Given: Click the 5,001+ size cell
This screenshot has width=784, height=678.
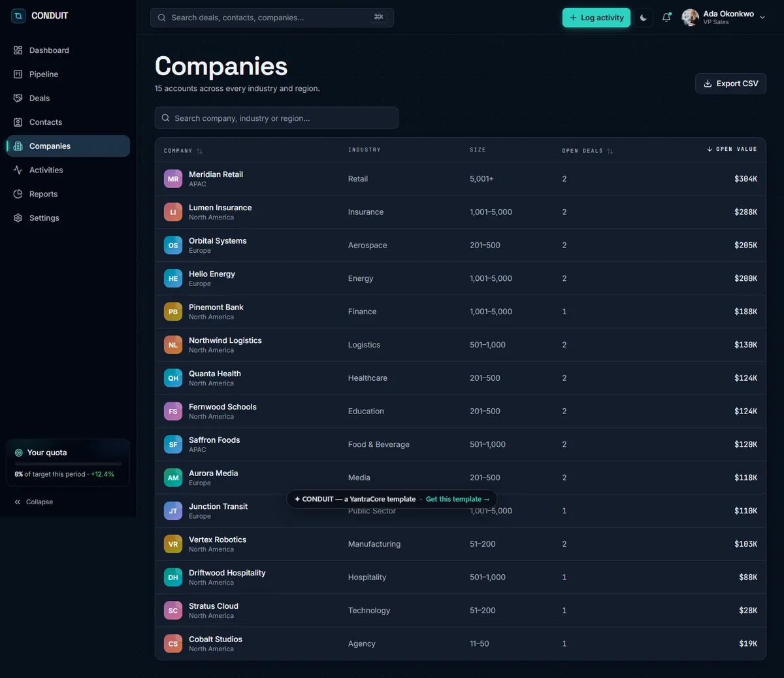Looking at the screenshot, I should point(482,179).
